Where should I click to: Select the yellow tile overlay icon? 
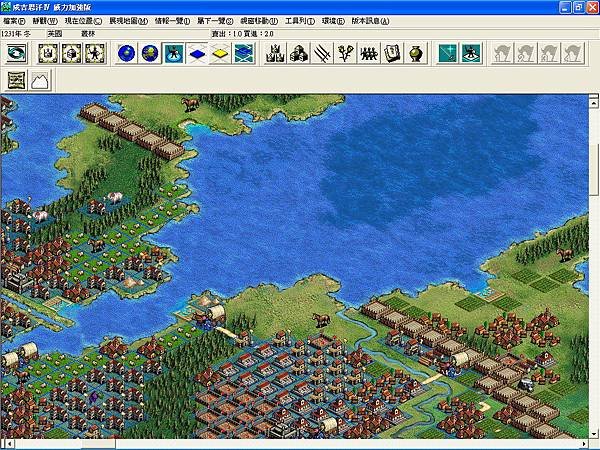point(220,53)
